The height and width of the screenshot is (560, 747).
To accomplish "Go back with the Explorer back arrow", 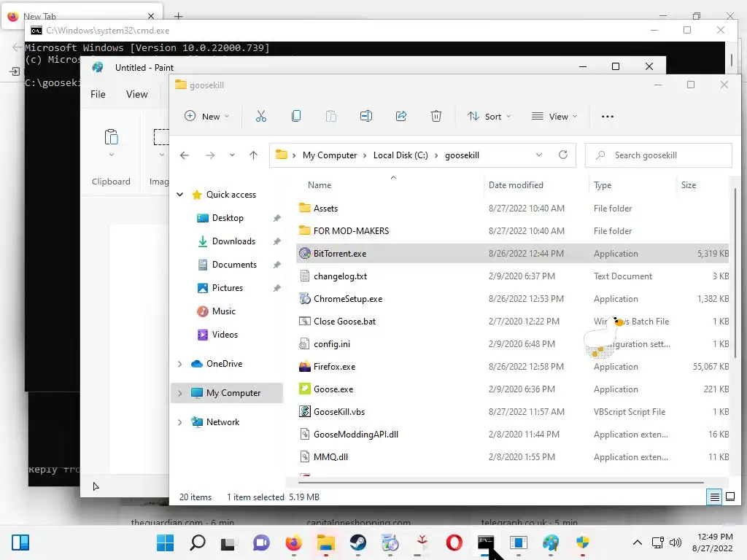I will click(185, 155).
